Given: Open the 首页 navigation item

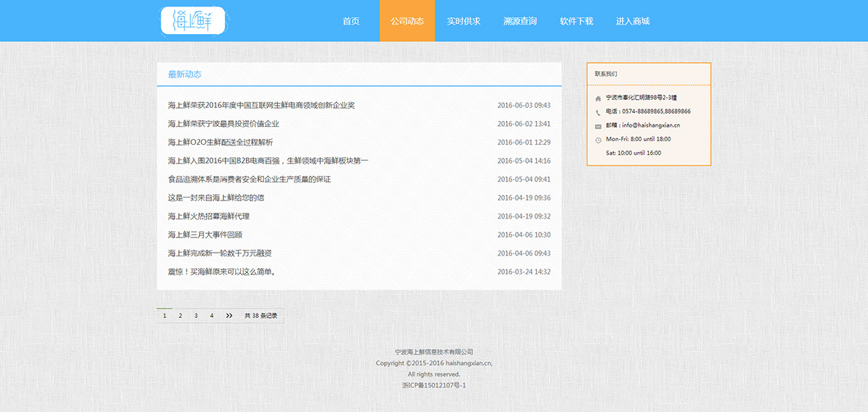Looking at the screenshot, I should point(351,21).
